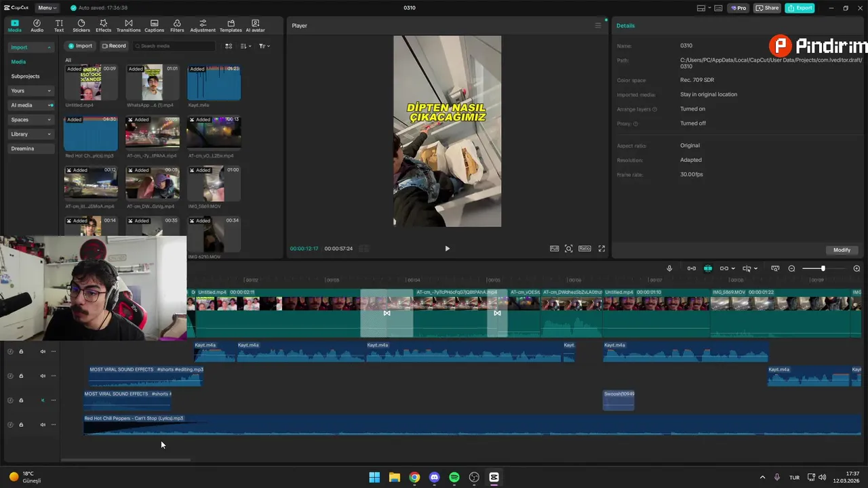Screen dimensions: 868x488
Task: Click the Modify button in Details
Action: point(842,250)
